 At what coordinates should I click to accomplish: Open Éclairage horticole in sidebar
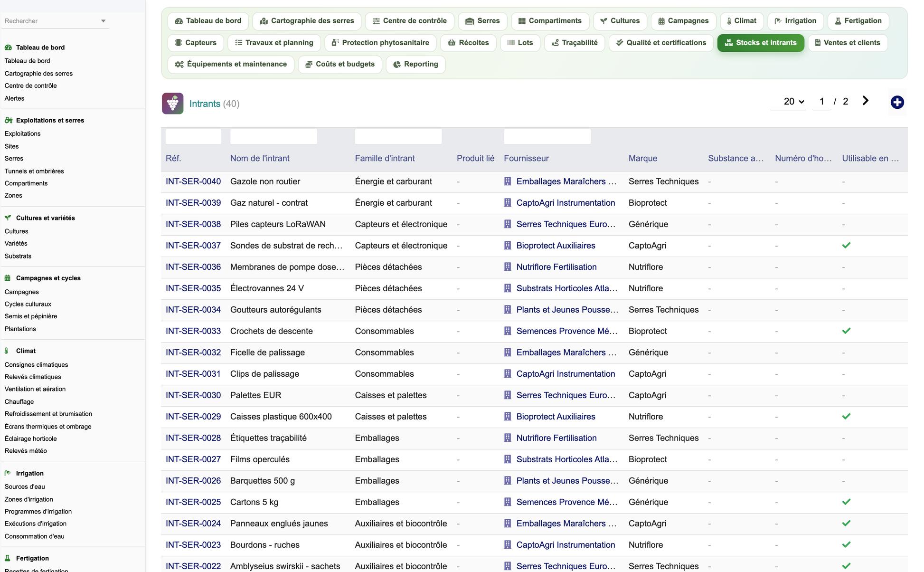(x=31, y=439)
